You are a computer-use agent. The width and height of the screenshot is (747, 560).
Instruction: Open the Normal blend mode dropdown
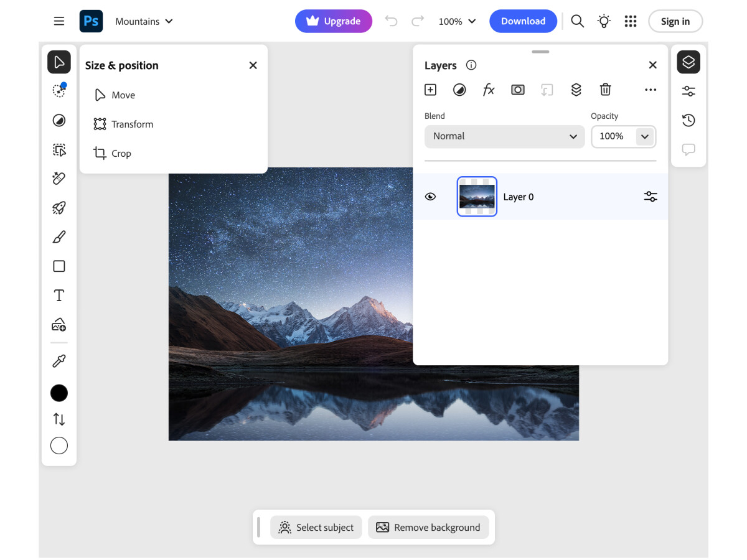[x=504, y=136]
